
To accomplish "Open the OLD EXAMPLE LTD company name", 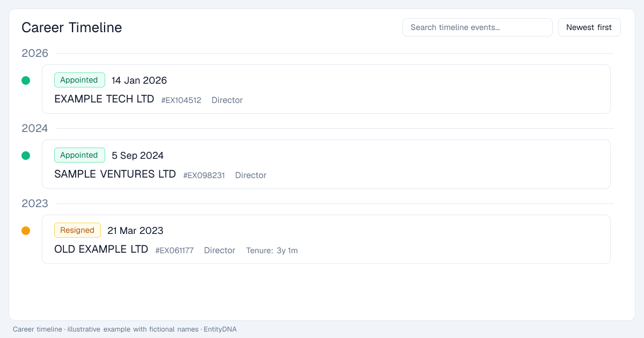I will click(101, 249).
